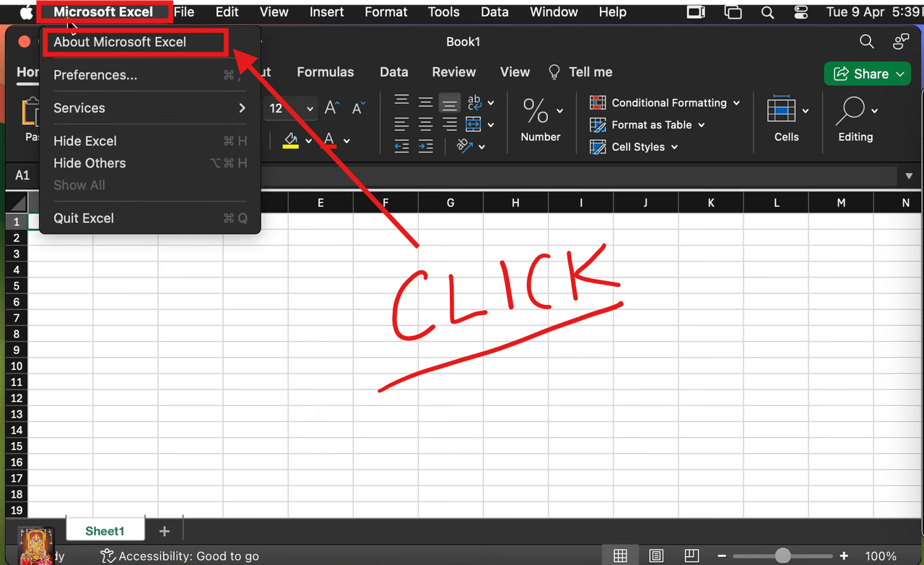
Task: Open the Formulas ribbon tab
Action: (325, 72)
